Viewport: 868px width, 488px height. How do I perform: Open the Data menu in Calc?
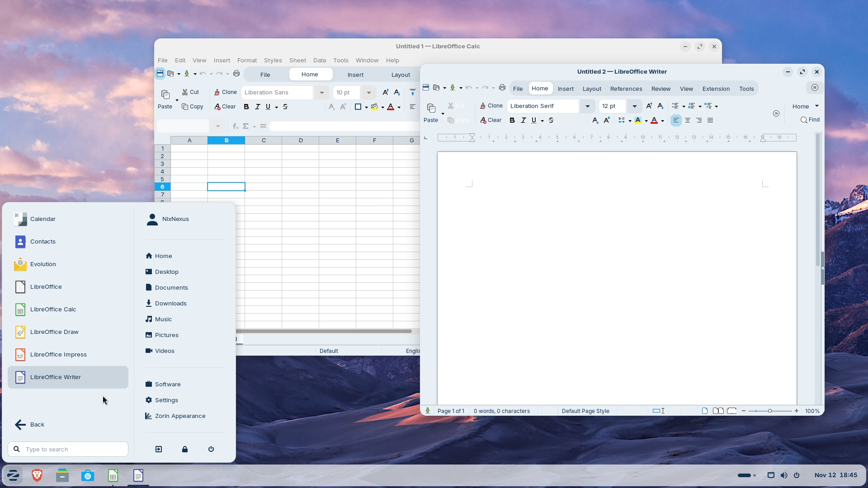pos(319,60)
